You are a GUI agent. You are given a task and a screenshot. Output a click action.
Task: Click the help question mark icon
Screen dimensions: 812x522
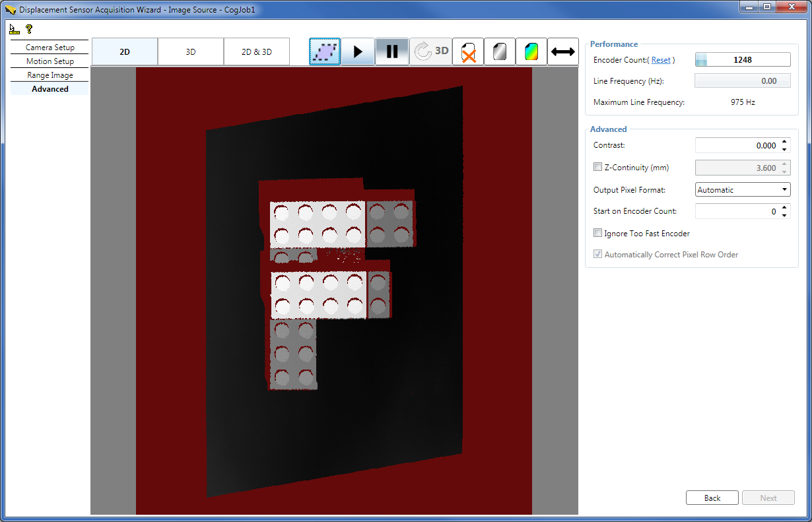coord(28,28)
